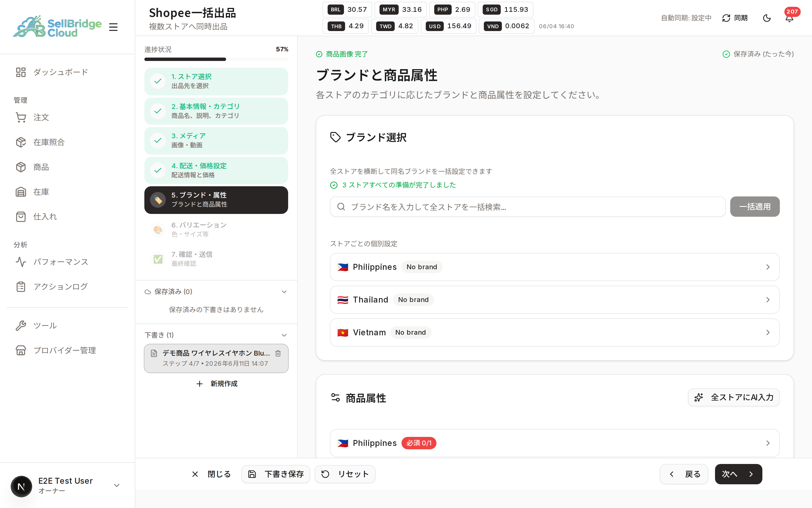The height and width of the screenshot is (508, 812).
Task: Open ダッシュボード in sidebar
Action: pyautogui.click(x=67, y=72)
